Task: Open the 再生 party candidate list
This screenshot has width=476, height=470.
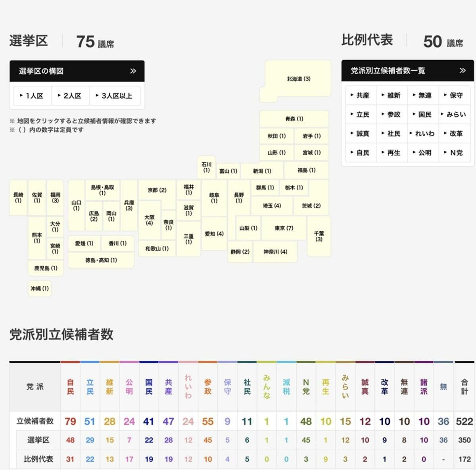Action: click(x=392, y=152)
